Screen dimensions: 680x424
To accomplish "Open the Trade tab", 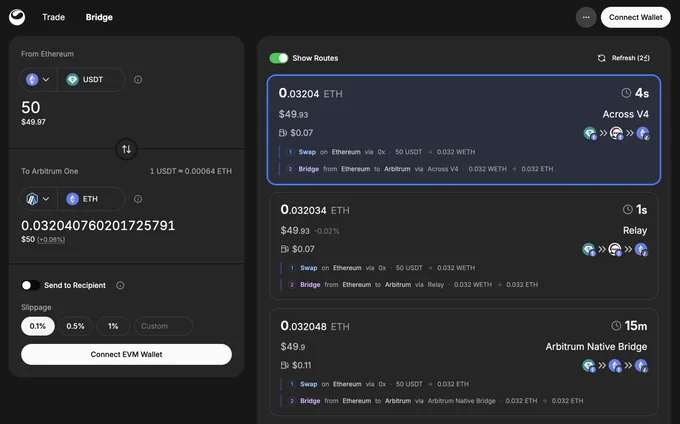I will click(53, 17).
